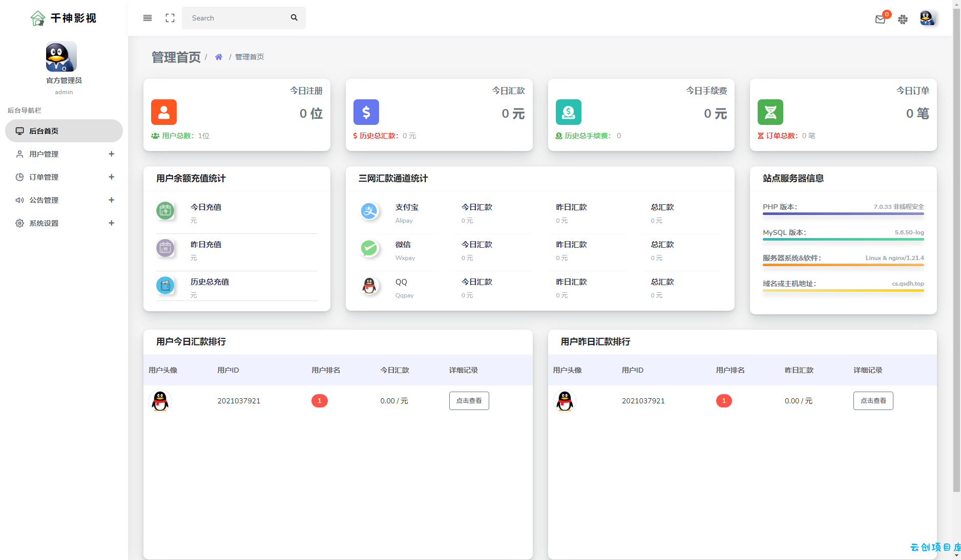The image size is (961, 560).
Task: Click the page vertical scrollbar
Action: coord(956,251)
